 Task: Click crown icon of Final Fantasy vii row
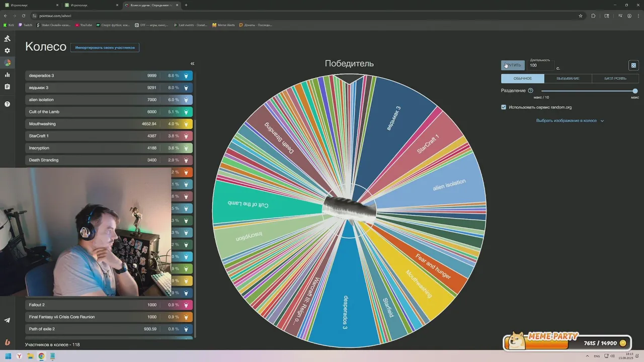[186, 317]
